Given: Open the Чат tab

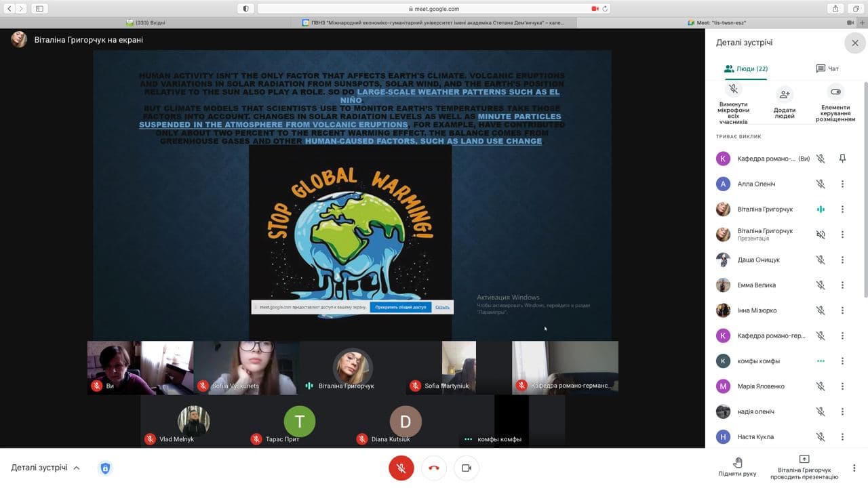Looking at the screenshot, I should click(827, 68).
